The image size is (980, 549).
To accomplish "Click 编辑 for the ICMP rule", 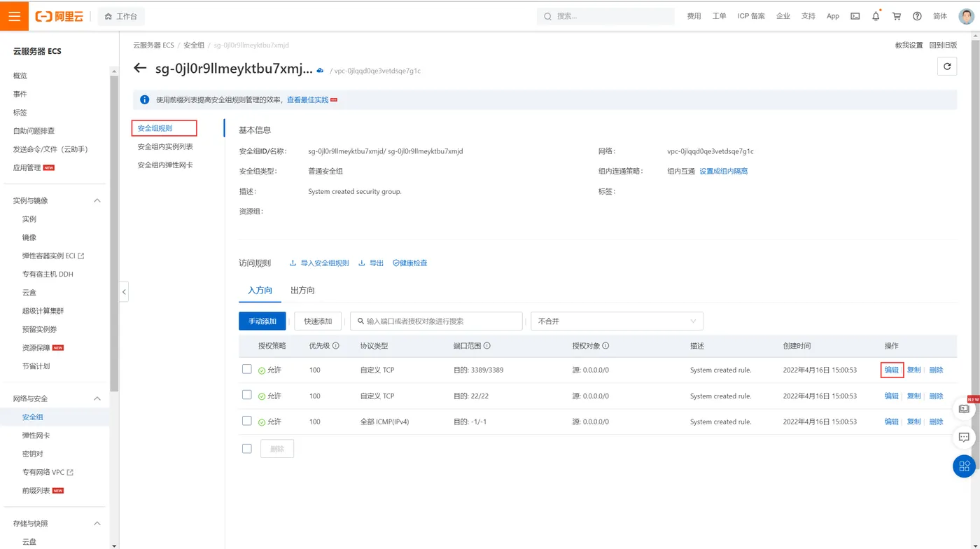I will click(891, 422).
